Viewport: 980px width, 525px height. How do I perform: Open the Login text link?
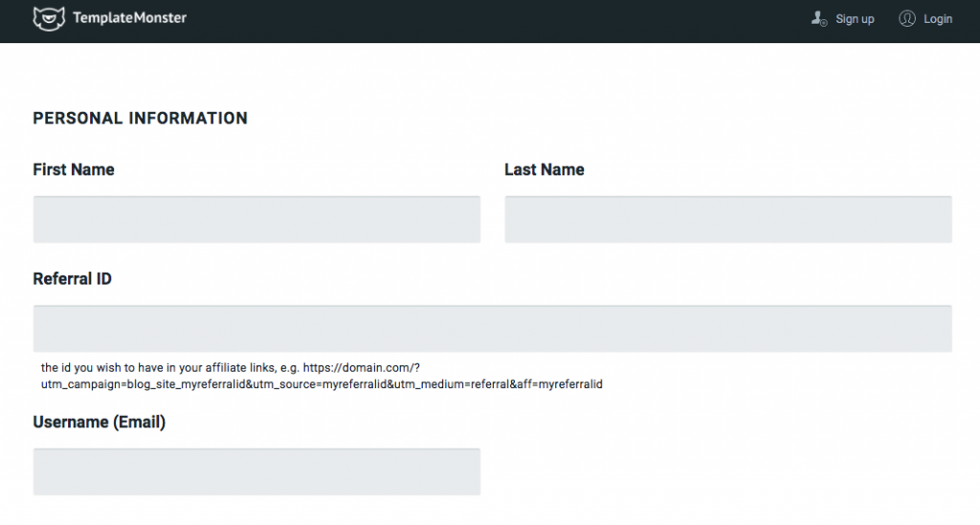938,19
